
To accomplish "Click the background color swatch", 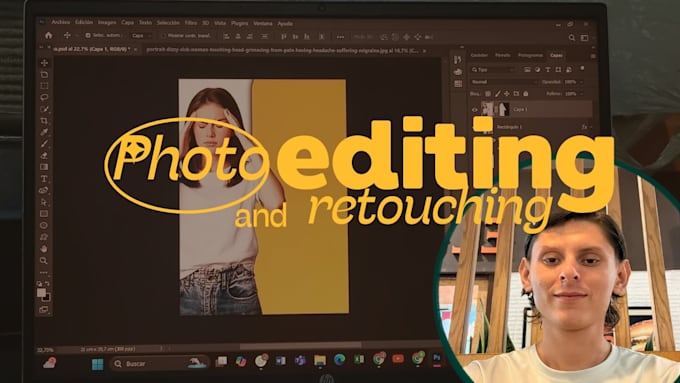I will click(47, 298).
